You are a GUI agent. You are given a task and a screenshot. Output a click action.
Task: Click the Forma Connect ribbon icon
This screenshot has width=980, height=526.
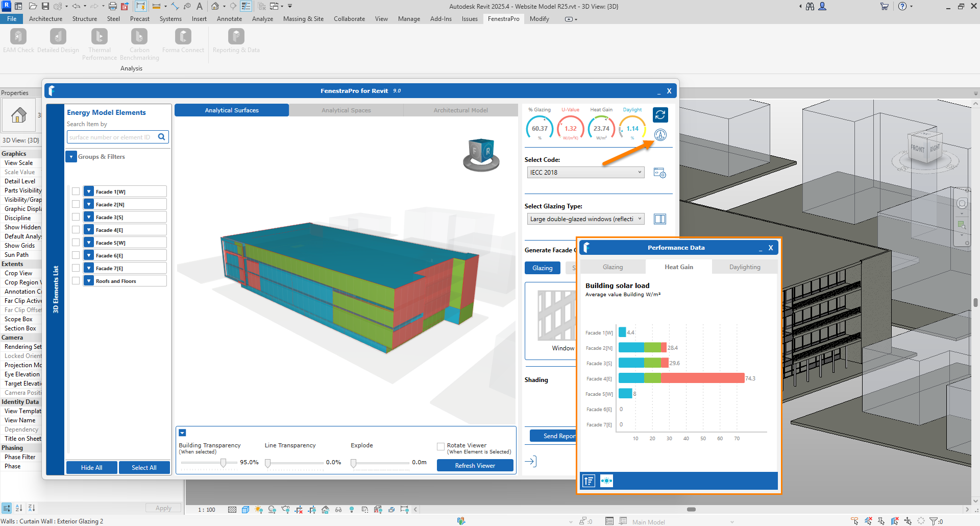coord(183,37)
